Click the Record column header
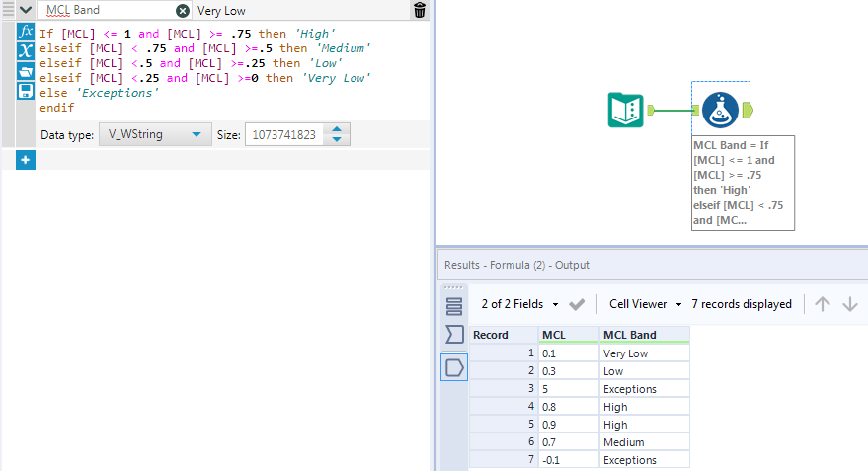 pyautogui.click(x=504, y=335)
